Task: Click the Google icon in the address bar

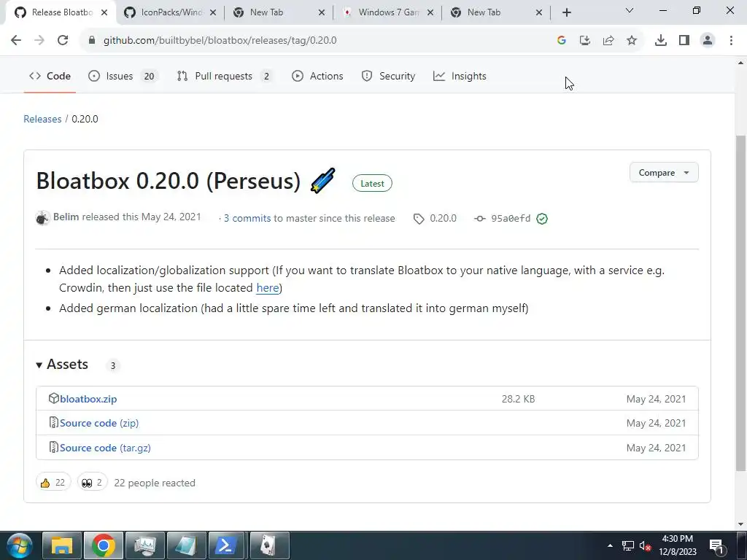Action: [561, 41]
